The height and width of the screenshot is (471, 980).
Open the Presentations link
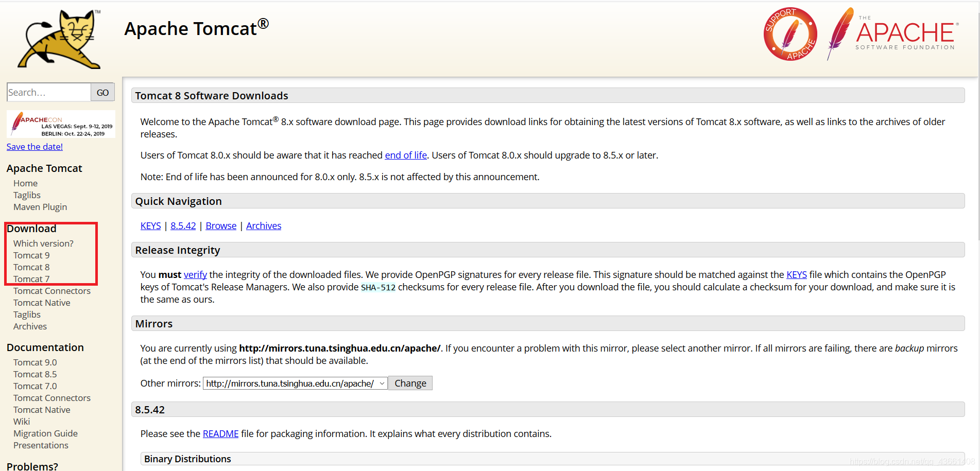tap(41, 445)
